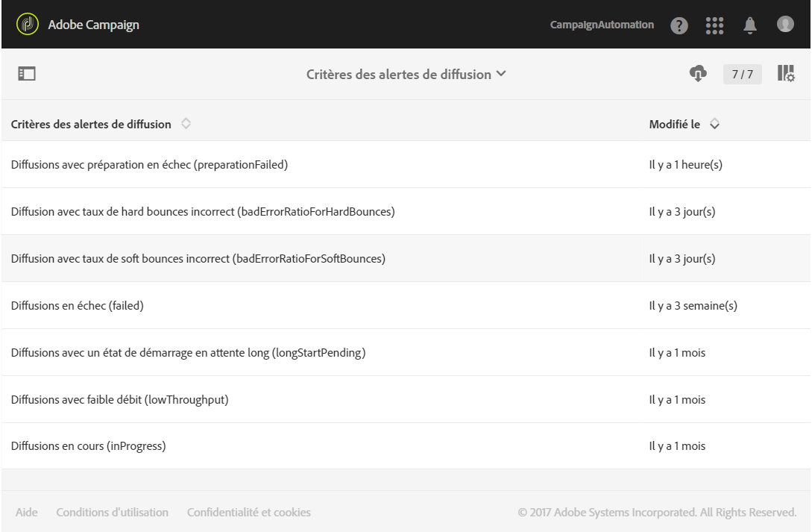The height and width of the screenshot is (532, 812).
Task: Expand the page title dropdown chevron
Action: pyautogui.click(x=501, y=75)
